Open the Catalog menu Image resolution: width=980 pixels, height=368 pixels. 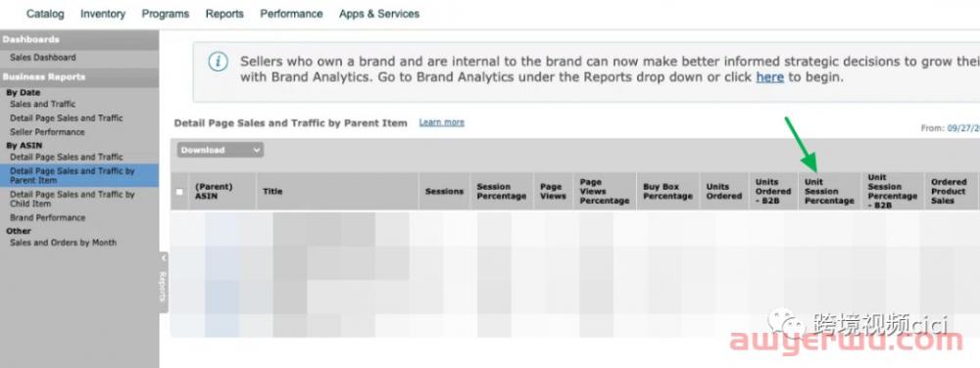pyautogui.click(x=45, y=14)
